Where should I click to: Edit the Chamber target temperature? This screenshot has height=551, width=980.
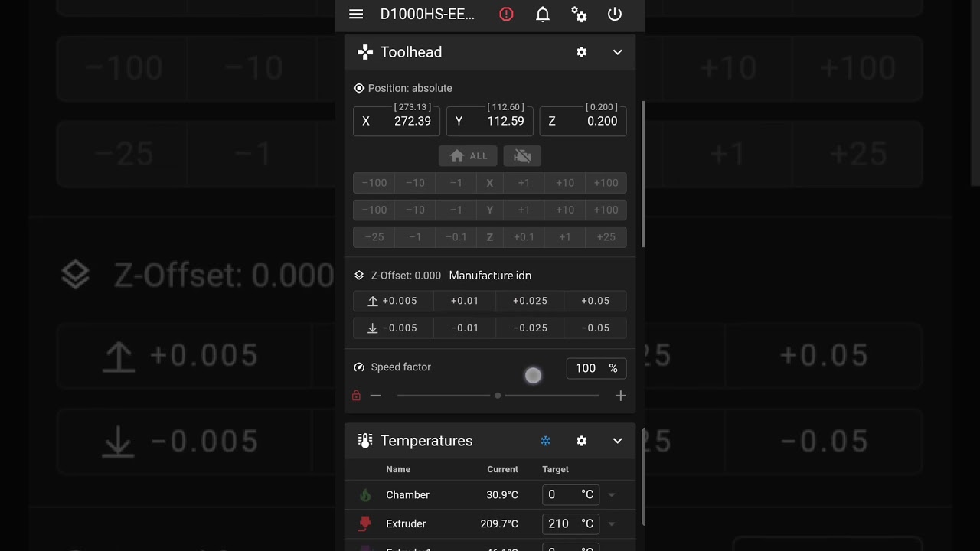click(570, 494)
